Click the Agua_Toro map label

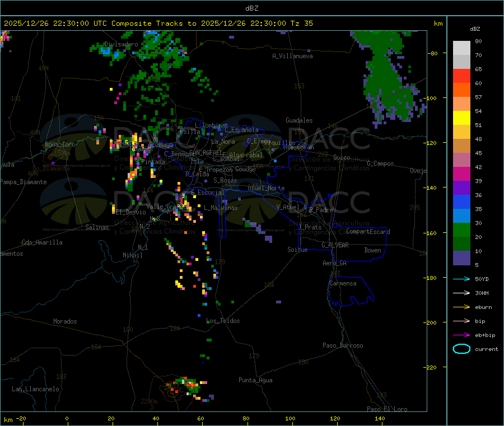(60, 144)
